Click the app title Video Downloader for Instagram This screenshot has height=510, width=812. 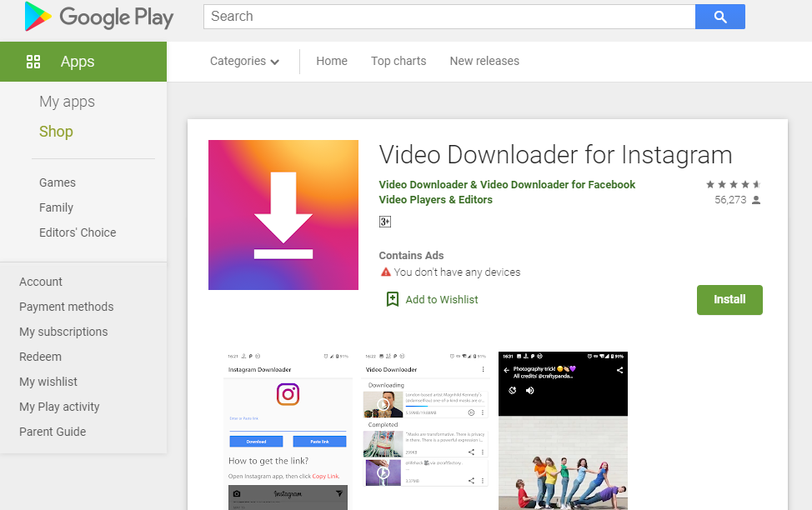556,155
